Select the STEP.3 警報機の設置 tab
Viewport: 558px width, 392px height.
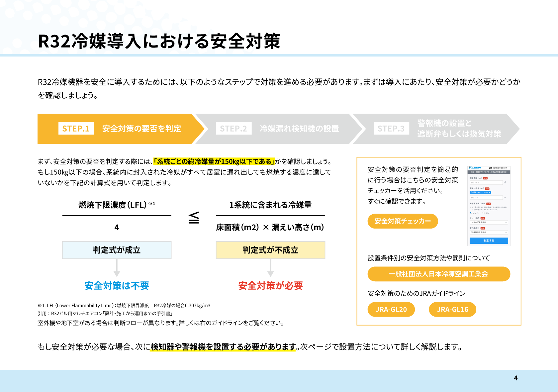pos(435,129)
